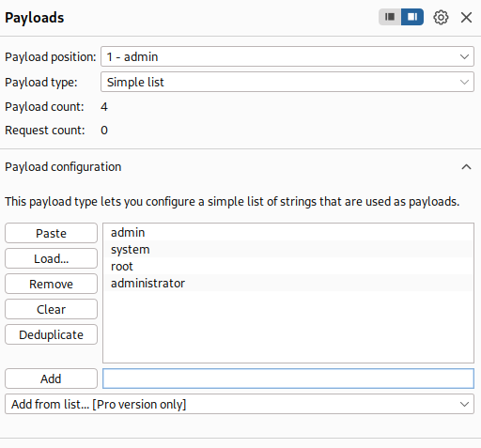Switch to left panel layout icon
The image size is (481, 448).
390,17
